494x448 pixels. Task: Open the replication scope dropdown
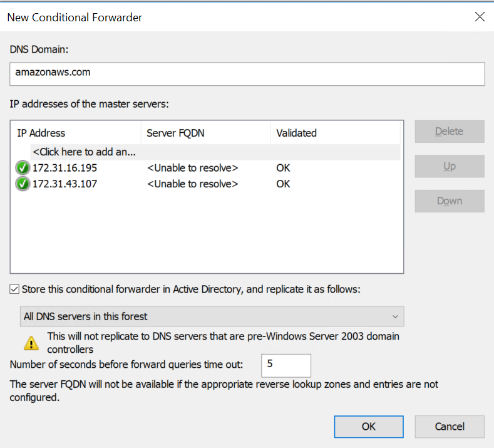[x=212, y=316]
